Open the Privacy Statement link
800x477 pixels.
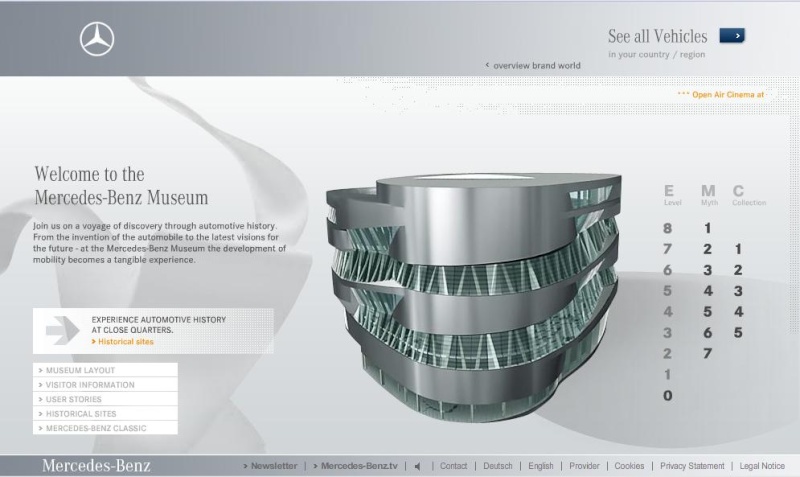click(x=692, y=466)
